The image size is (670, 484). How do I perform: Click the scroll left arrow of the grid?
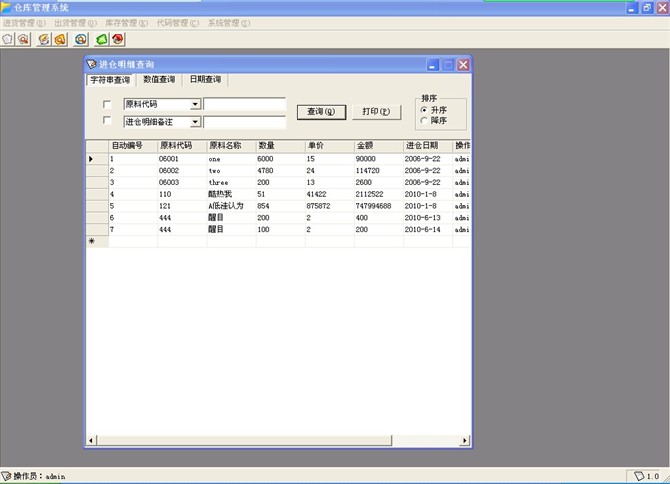point(91,440)
